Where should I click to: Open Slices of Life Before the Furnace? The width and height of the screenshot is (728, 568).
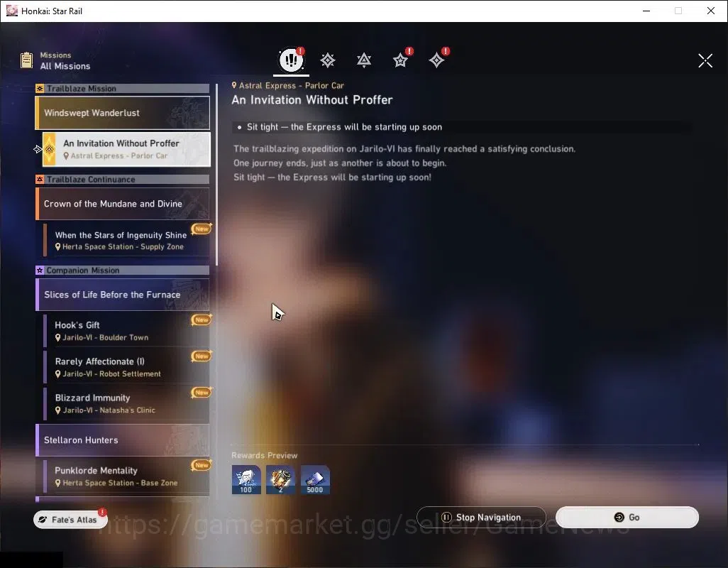tap(123, 295)
